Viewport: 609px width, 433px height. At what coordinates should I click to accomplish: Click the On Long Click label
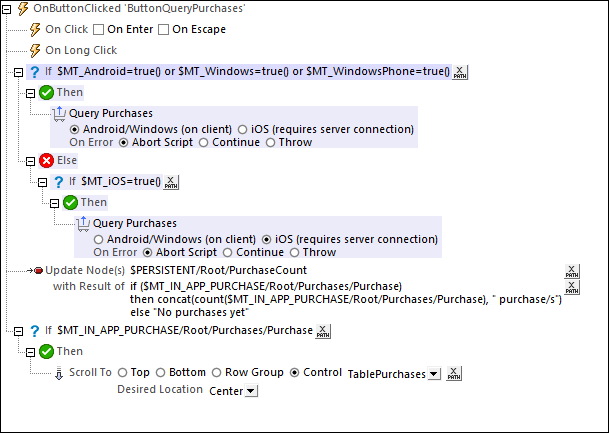tap(81, 50)
